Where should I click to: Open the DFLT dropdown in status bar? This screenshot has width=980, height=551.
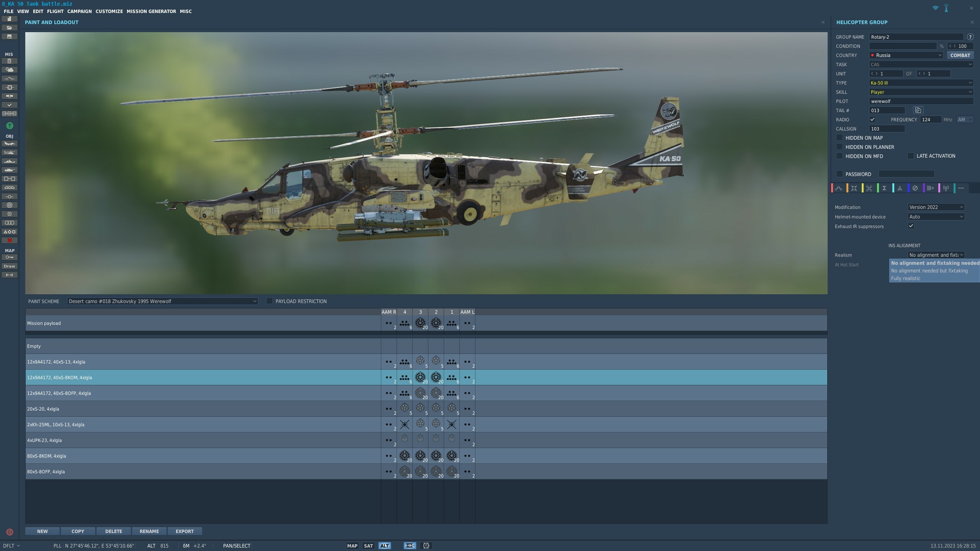(11, 546)
